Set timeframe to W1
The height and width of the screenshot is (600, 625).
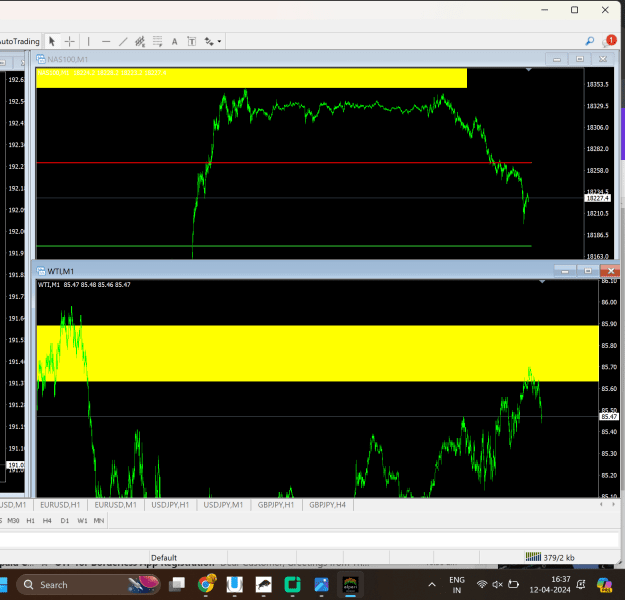point(82,521)
